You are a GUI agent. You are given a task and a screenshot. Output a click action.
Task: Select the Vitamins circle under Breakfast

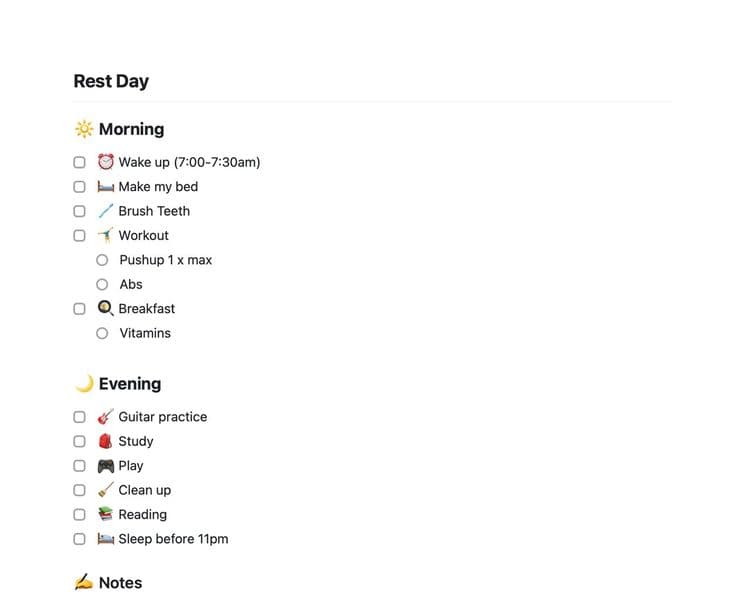(102, 333)
